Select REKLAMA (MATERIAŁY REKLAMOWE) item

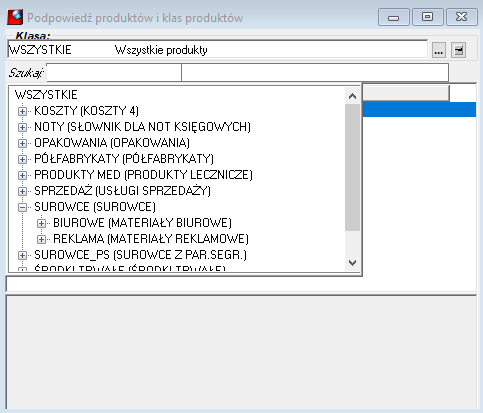click(x=151, y=239)
